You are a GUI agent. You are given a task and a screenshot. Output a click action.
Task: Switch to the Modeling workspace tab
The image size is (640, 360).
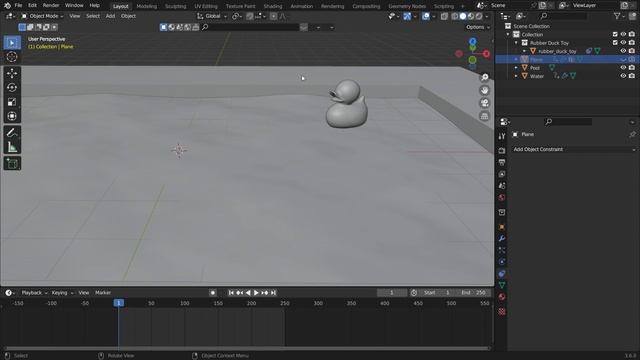(x=147, y=6)
